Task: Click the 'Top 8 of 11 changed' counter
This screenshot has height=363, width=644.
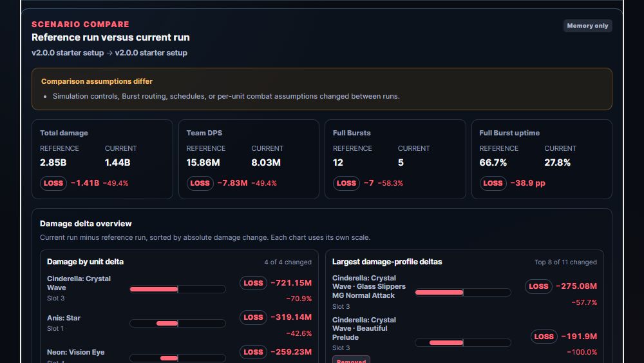Action: click(565, 262)
